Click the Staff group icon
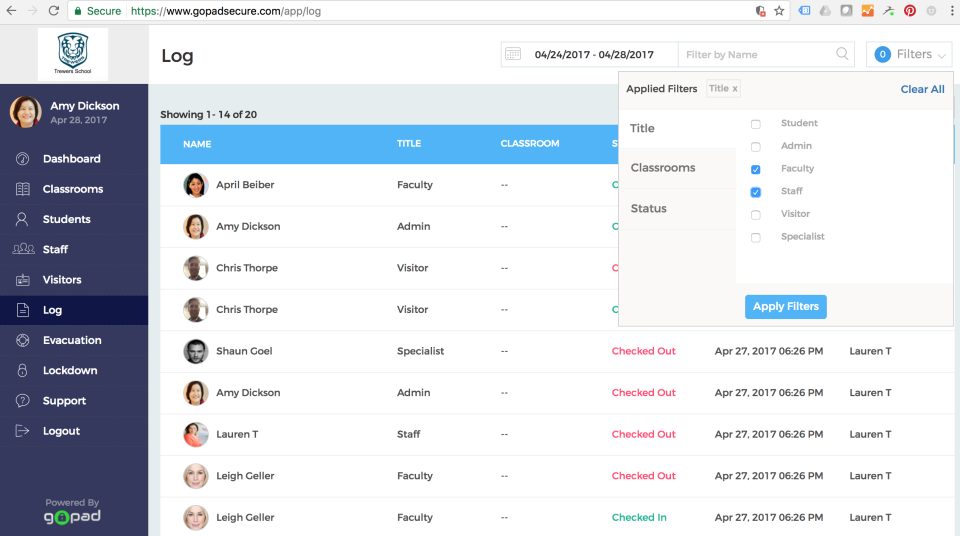This screenshot has width=960, height=536. pyautogui.click(x=23, y=249)
